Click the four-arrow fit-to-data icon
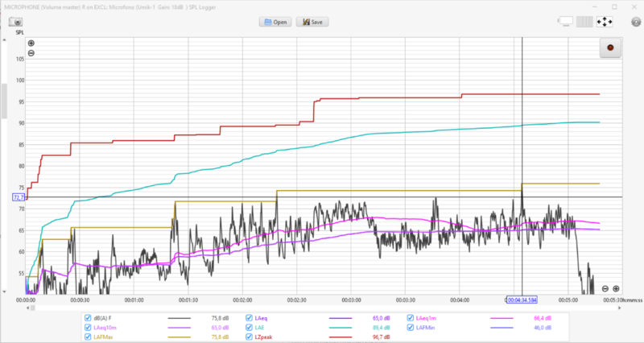 click(x=605, y=22)
